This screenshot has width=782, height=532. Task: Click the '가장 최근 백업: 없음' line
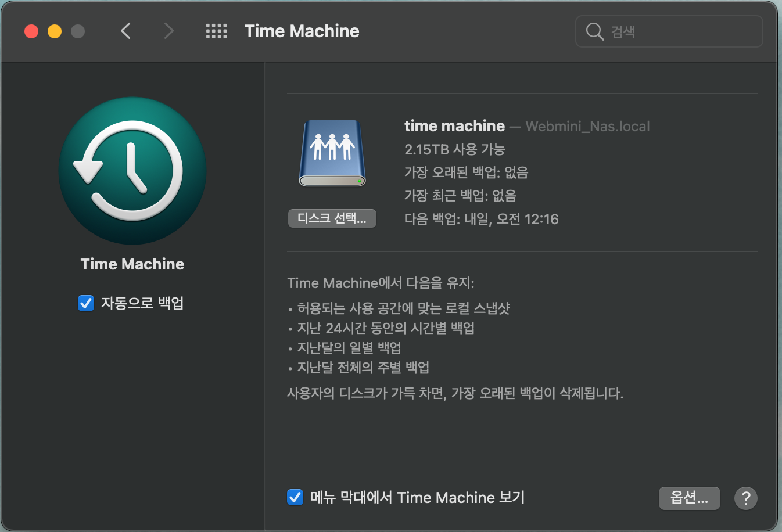(460, 196)
